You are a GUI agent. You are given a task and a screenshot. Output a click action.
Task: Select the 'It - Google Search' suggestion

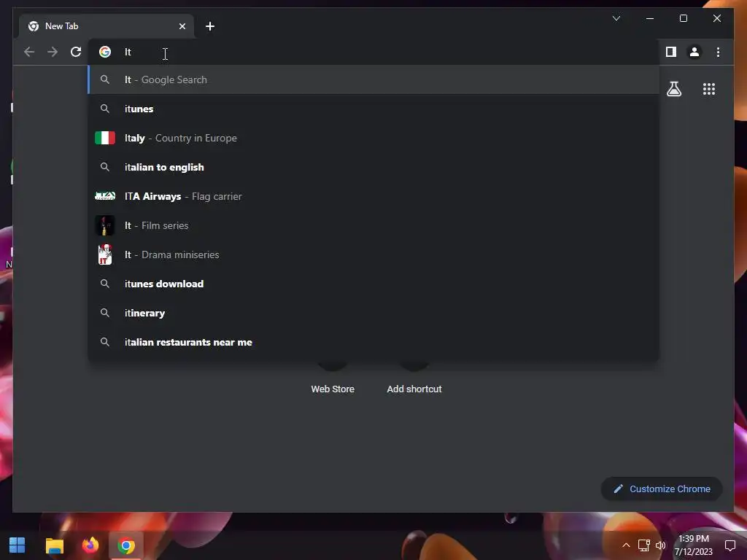point(373,79)
